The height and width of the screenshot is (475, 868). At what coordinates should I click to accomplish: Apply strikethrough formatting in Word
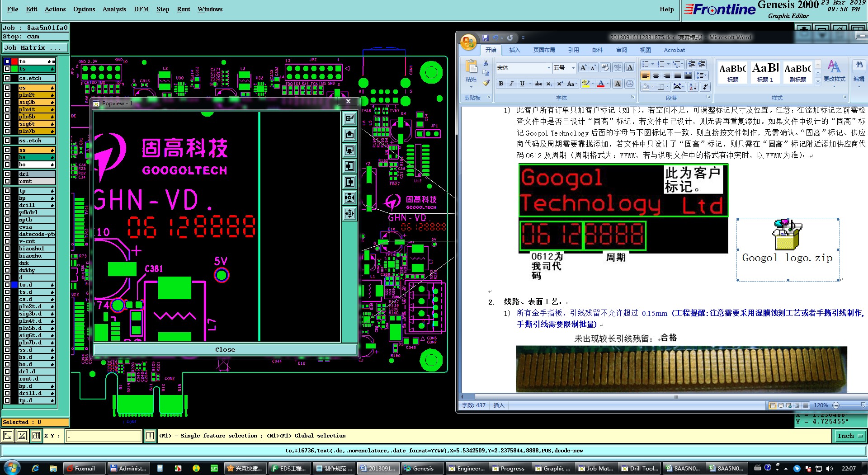538,84
